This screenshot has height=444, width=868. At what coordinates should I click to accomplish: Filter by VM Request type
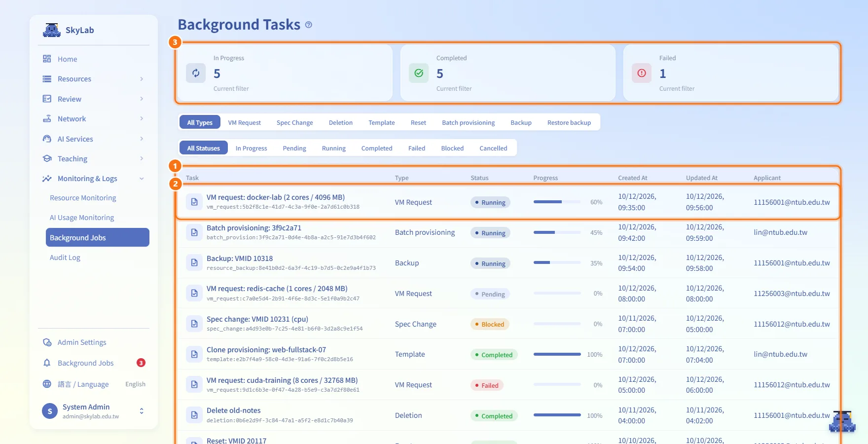point(245,122)
